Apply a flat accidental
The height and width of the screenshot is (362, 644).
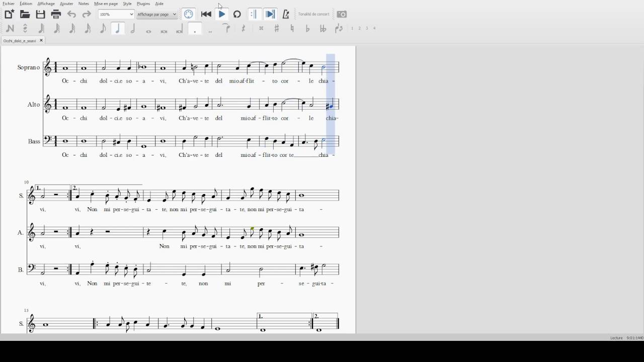308,29
